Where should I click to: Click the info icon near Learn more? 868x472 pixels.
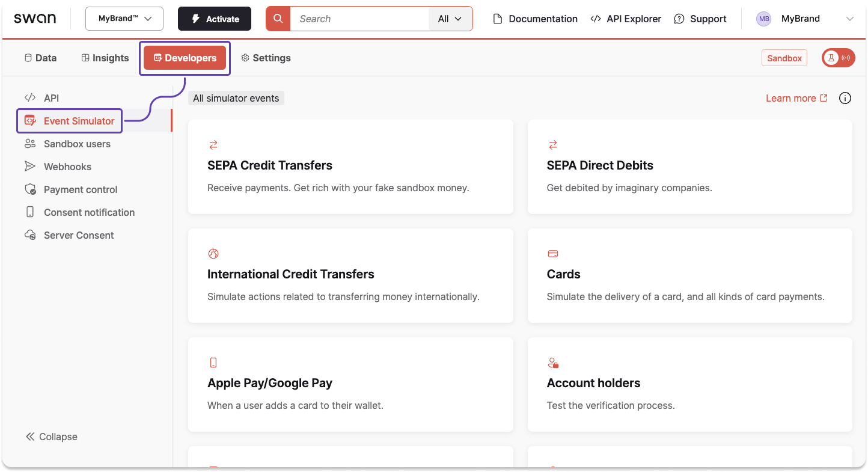tap(845, 98)
